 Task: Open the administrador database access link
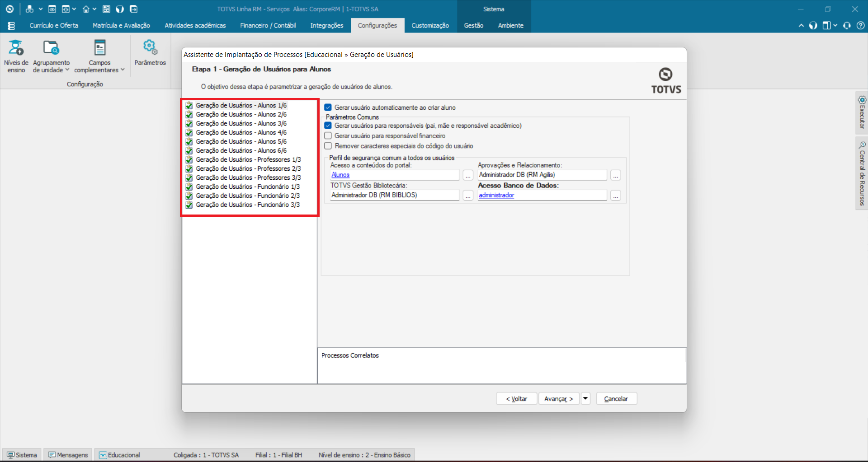click(496, 195)
